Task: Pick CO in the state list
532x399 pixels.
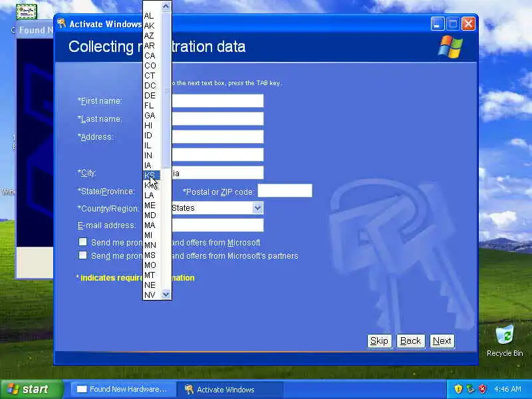Action: pyautogui.click(x=152, y=65)
